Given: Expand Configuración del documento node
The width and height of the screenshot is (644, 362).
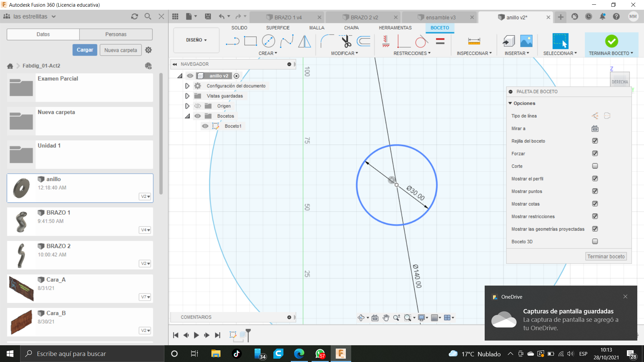Looking at the screenshot, I should point(187,86).
